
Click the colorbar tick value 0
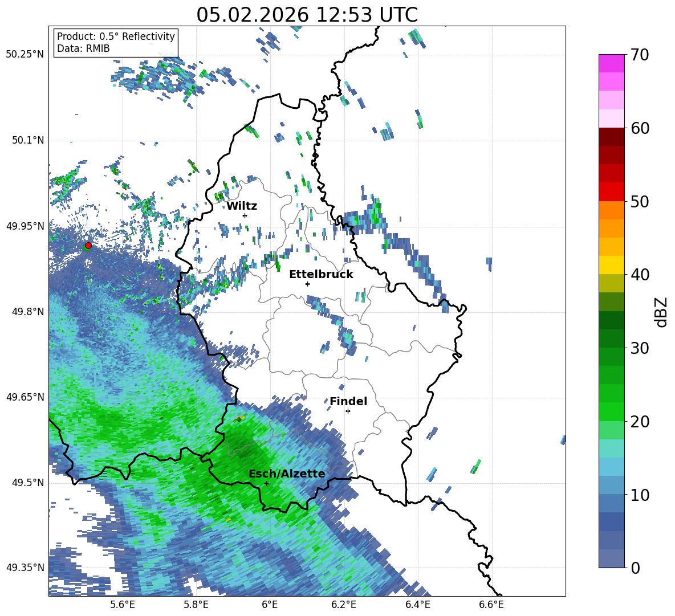click(x=635, y=569)
